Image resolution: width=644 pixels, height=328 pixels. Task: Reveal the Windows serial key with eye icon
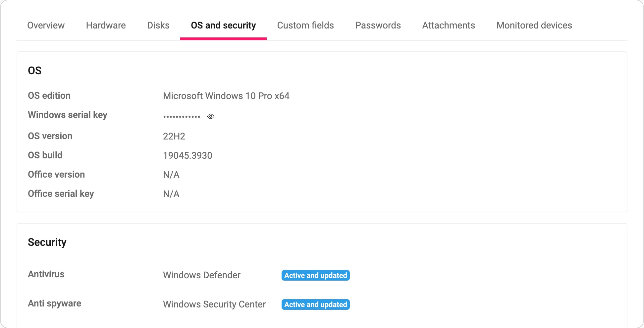[x=211, y=116]
